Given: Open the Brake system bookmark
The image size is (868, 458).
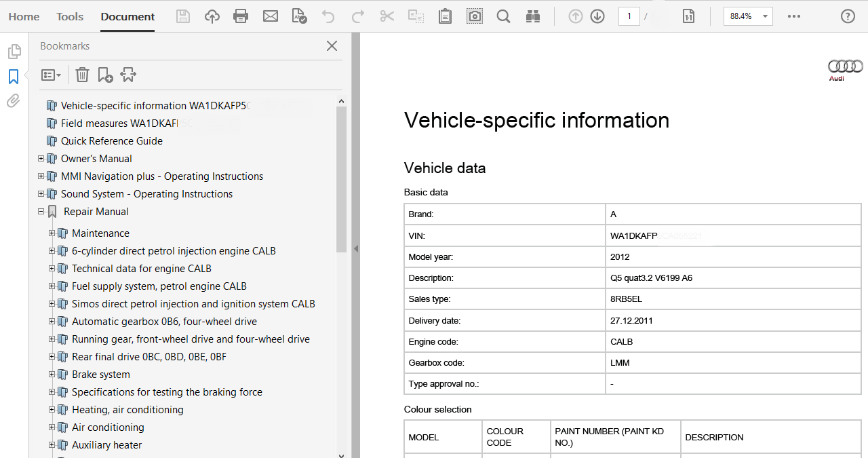Looking at the screenshot, I should click(101, 375).
